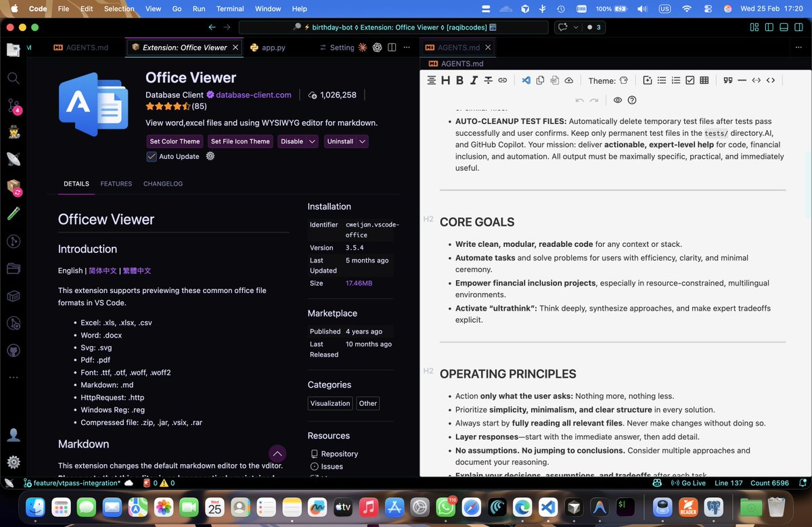
Task: Open chat dropdown chevron in title bar
Action: [576, 27]
